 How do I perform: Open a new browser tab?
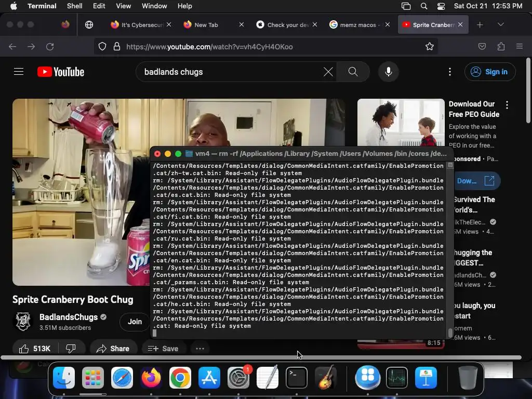480,25
